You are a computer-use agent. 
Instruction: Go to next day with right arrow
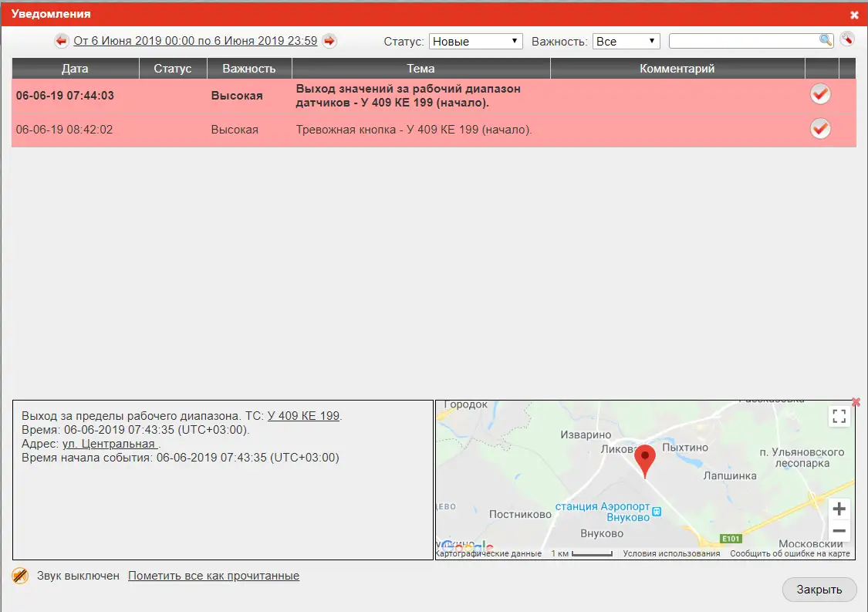[329, 41]
